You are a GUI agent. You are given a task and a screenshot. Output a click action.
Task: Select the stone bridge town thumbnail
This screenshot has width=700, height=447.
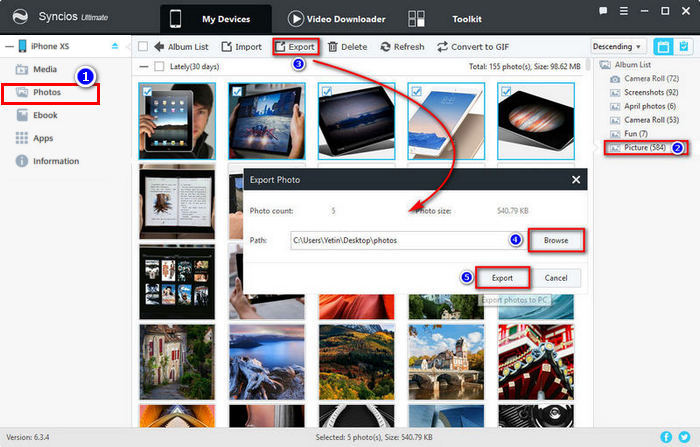(446, 362)
